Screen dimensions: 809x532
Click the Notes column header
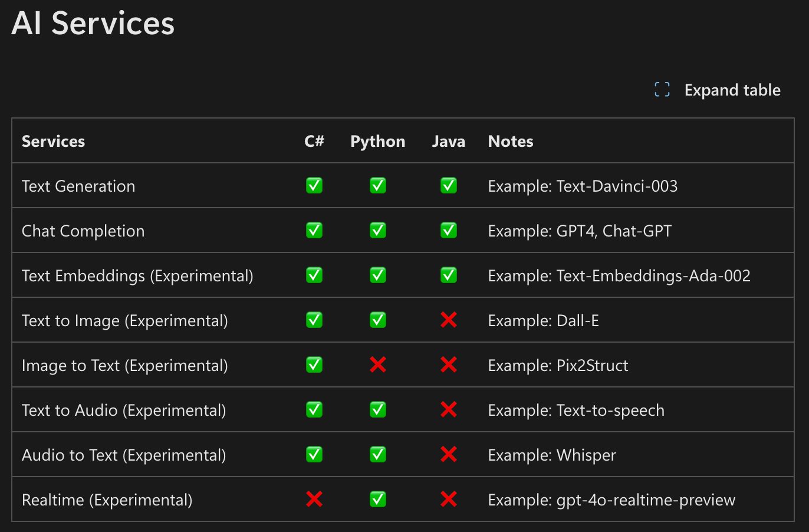pos(511,142)
